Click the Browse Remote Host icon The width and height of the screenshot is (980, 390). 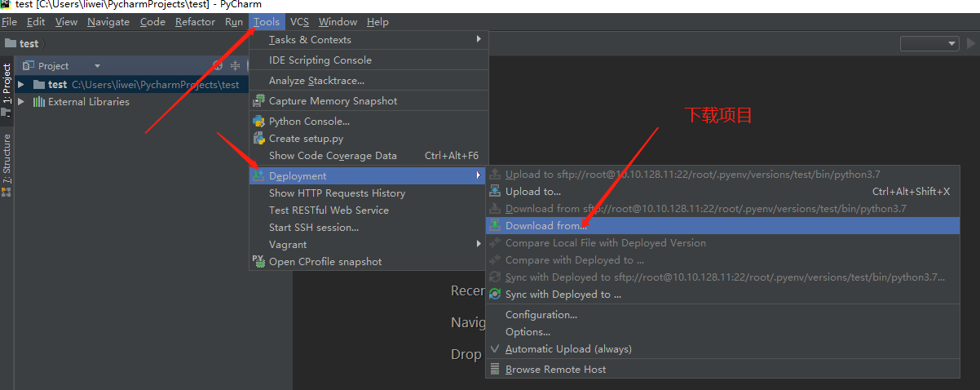pyautogui.click(x=495, y=369)
